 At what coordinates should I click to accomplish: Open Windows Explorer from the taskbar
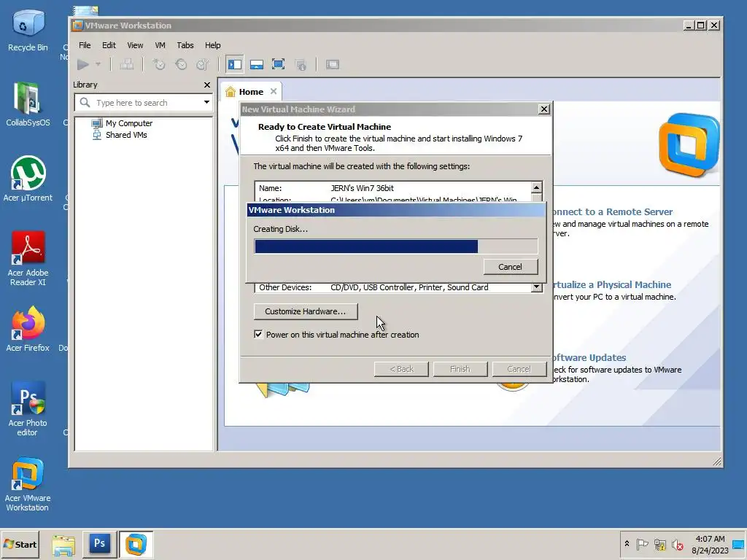point(63,545)
